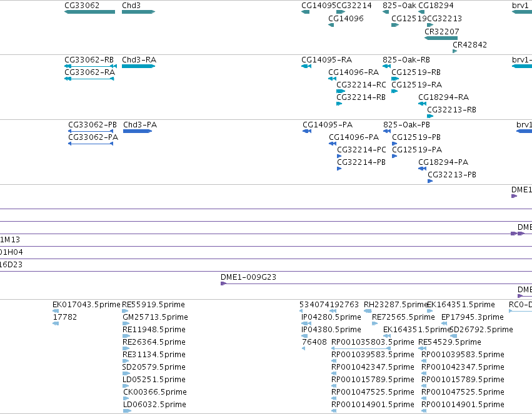The height and width of the screenshot is (414, 532).
Task: Select the CG14096-PA protein label
Action: pos(354,137)
